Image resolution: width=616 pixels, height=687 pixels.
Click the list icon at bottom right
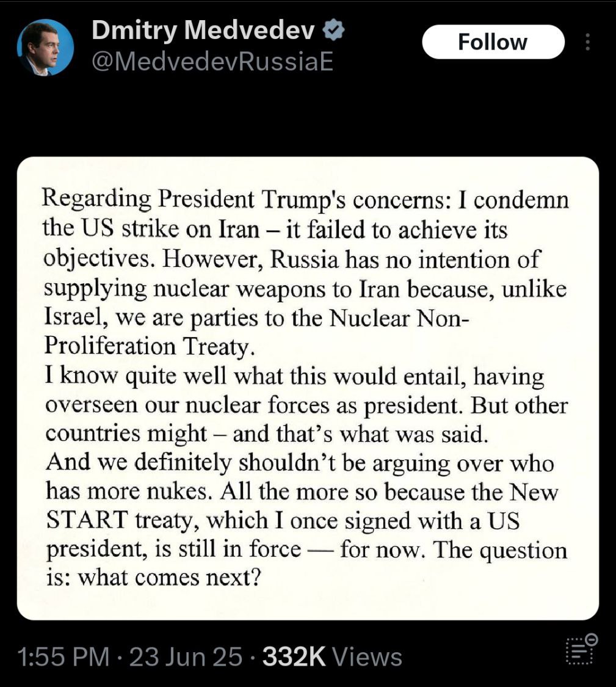(581, 650)
